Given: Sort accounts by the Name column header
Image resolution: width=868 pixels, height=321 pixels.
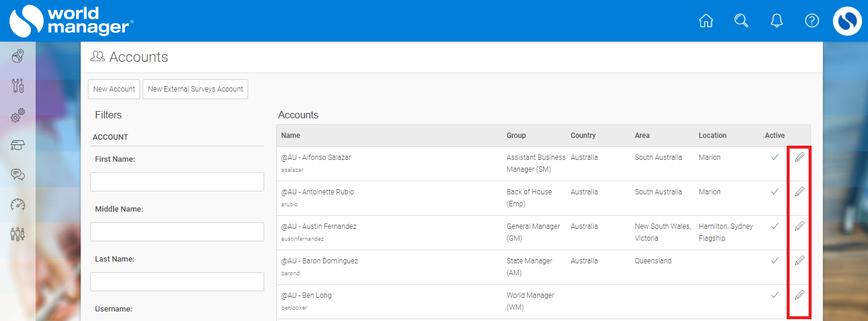Looking at the screenshot, I should click(290, 136).
